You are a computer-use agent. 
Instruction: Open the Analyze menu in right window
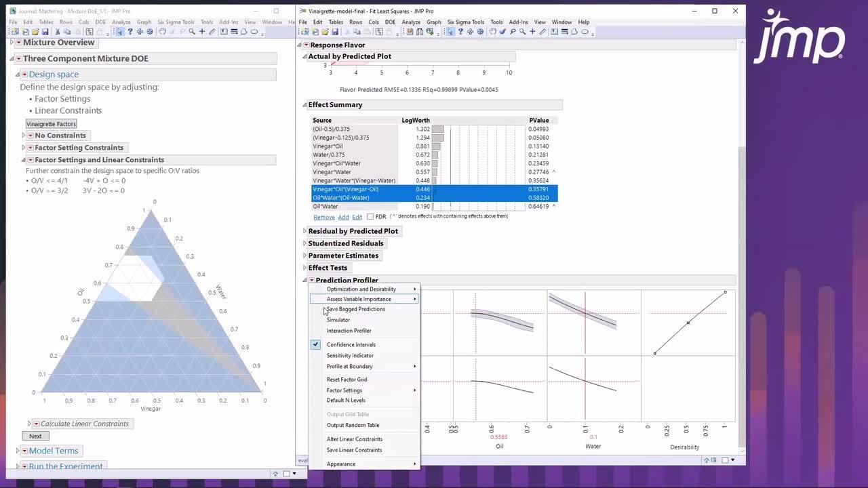(411, 22)
